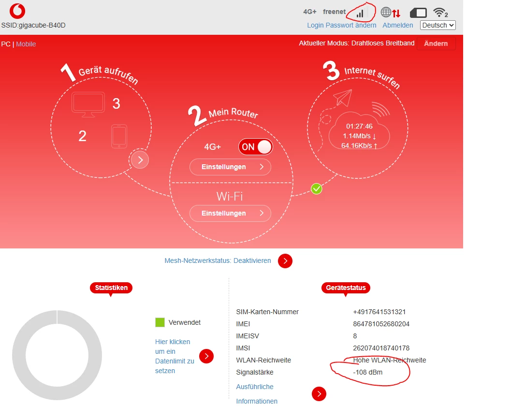Image resolution: width=525 pixels, height=420 pixels.
Task: Click the Abmelden link
Action: (x=398, y=25)
